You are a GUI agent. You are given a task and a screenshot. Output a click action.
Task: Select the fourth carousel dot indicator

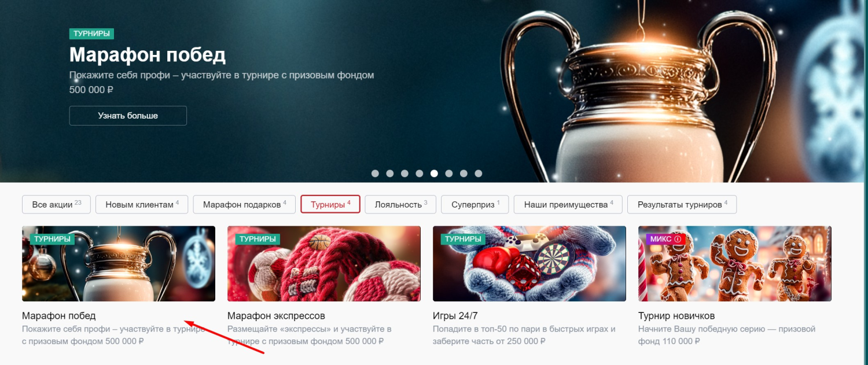(420, 173)
